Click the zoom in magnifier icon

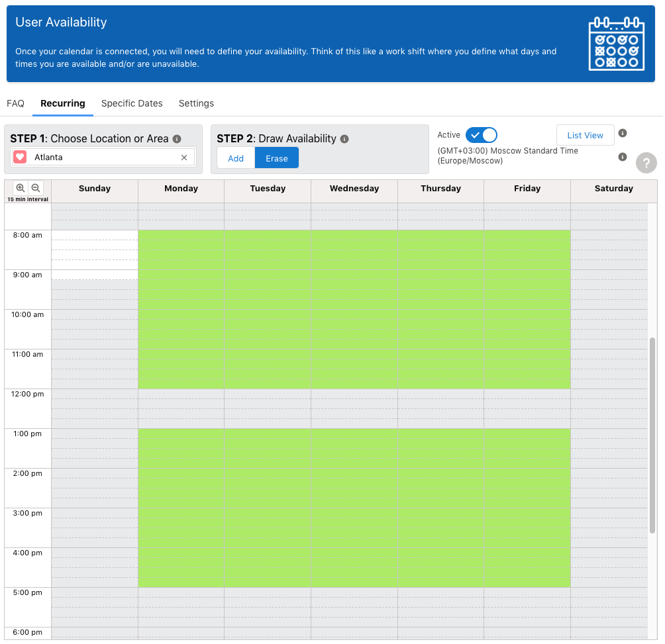21,188
